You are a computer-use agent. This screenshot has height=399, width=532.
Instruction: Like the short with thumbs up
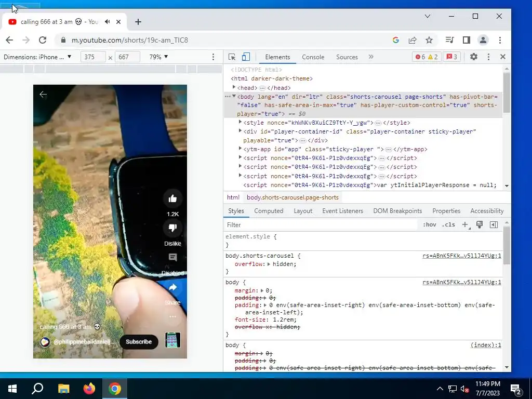pos(172,199)
